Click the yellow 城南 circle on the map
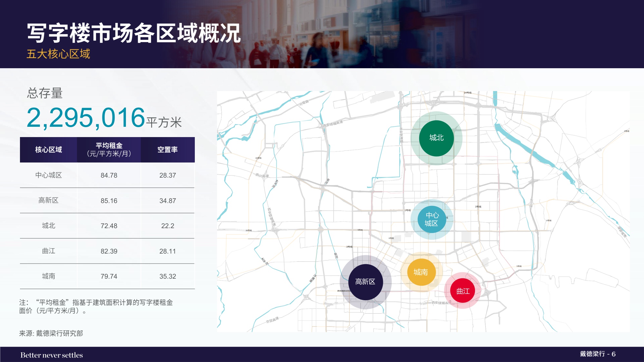Viewport: 644px width, 362px height. [x=421, y=272]
